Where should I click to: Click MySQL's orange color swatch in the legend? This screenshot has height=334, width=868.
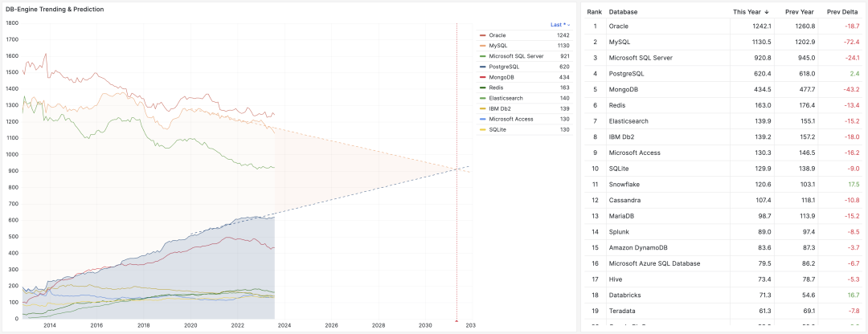click(482, 46)
